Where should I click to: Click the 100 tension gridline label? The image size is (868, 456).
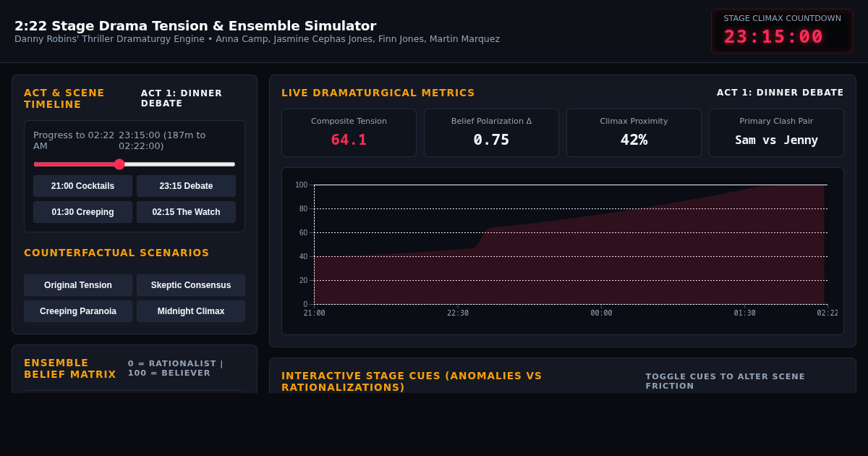[301, 185]
